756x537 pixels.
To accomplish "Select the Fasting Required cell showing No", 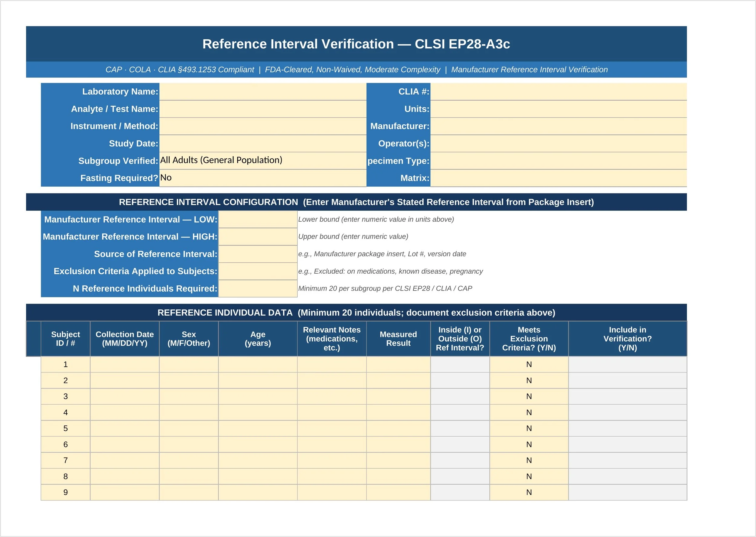I will (x=263, y=178).
